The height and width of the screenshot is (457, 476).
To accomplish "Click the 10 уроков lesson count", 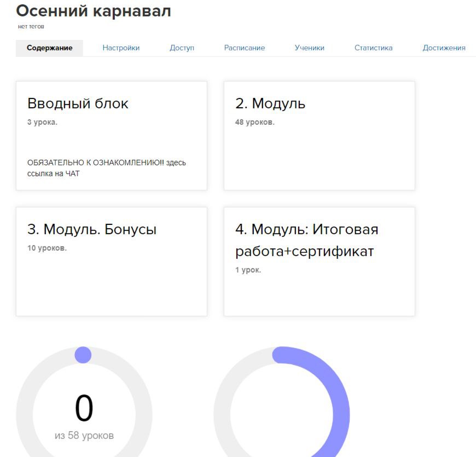I will [47, 248].
